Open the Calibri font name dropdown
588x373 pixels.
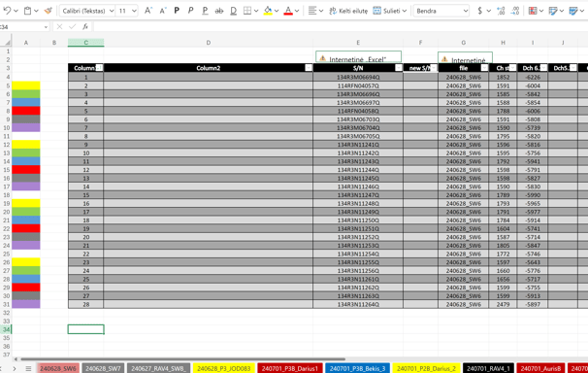tap(87, 11)
